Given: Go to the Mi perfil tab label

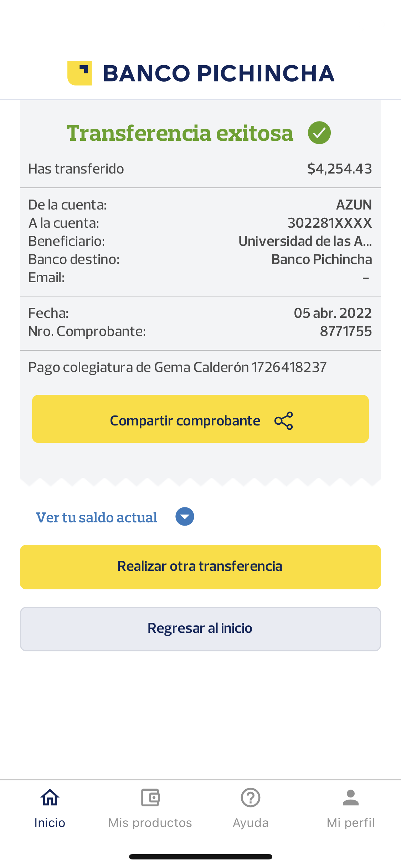Looking at the screenshot, I should [x=351, y=823].
